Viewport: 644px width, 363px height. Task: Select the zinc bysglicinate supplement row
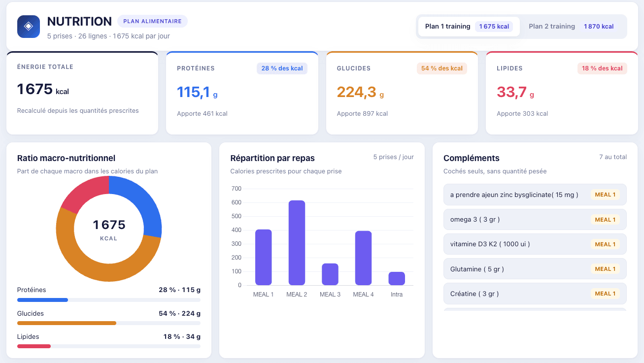pos(535,195)
